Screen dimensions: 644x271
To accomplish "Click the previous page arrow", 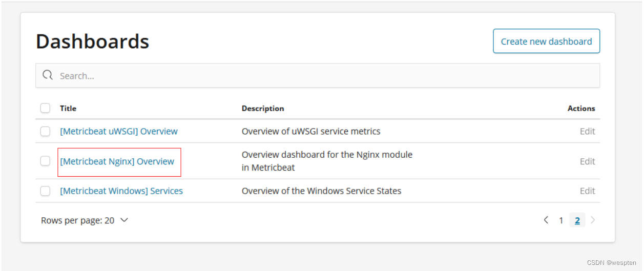I will click(x=546, y=220).
